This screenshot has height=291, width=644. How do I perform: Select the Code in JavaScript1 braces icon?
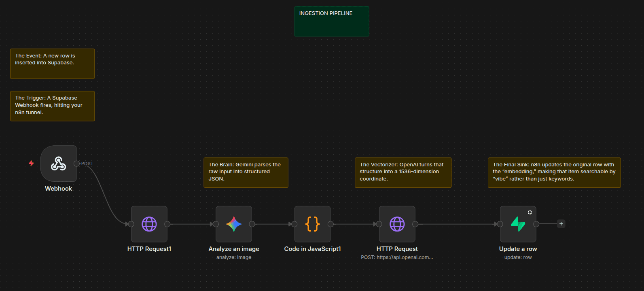coord(312,224)
